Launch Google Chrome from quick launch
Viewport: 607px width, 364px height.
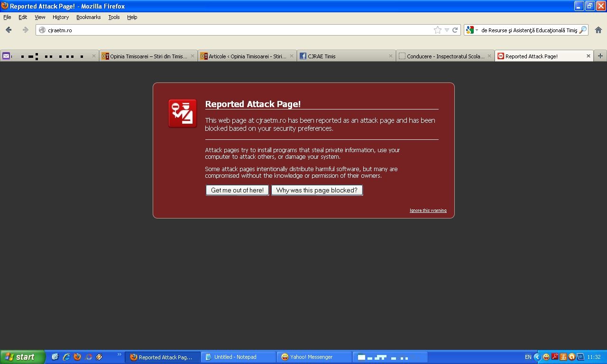(x=88, y=357)
